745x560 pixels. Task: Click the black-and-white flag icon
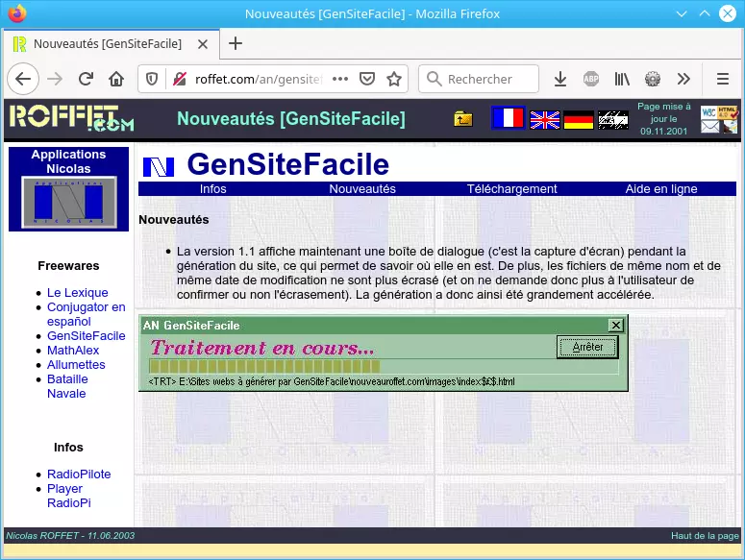(613, 120)
